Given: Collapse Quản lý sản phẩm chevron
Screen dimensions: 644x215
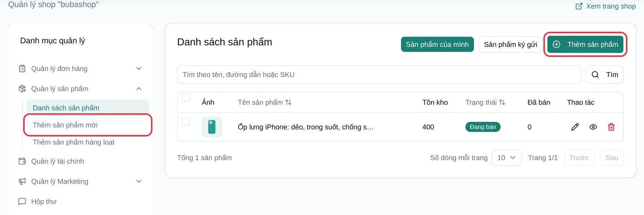Looking at the screenshot, I should tap(139, 89).
